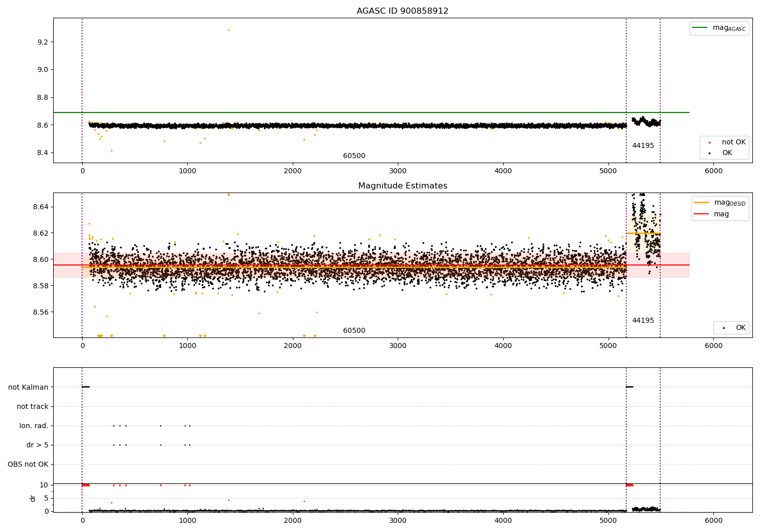Click the 9.2 tick on top panel y-axis

pos(43,42)
